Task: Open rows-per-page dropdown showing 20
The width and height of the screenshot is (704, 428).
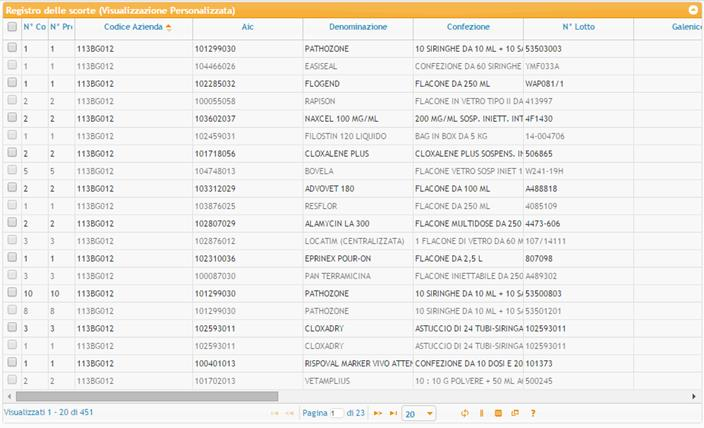Action: click(419, 414)
